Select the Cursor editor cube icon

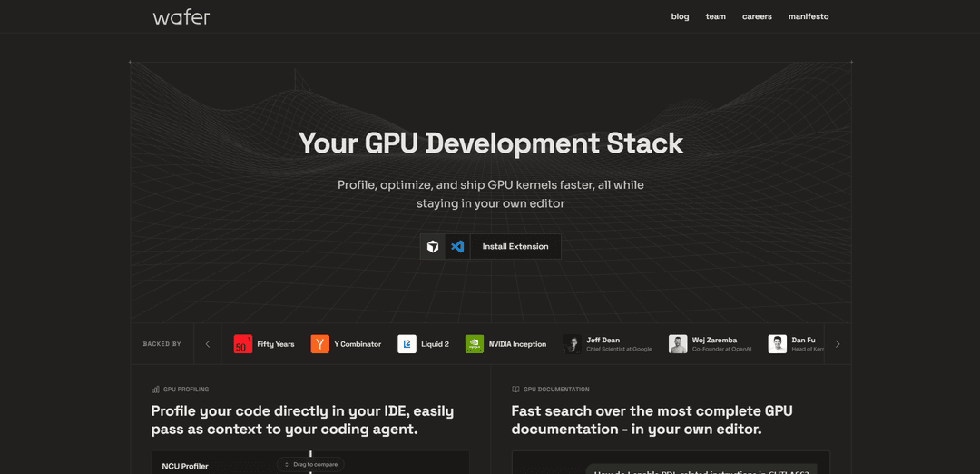(433, 246)
